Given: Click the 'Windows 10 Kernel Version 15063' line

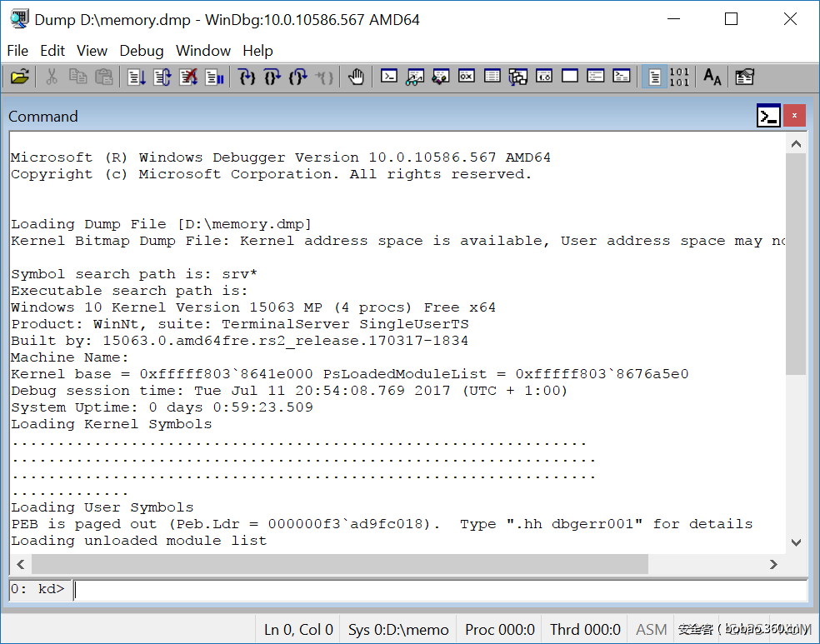Looking at the screenshot, I should click(253, 307).
